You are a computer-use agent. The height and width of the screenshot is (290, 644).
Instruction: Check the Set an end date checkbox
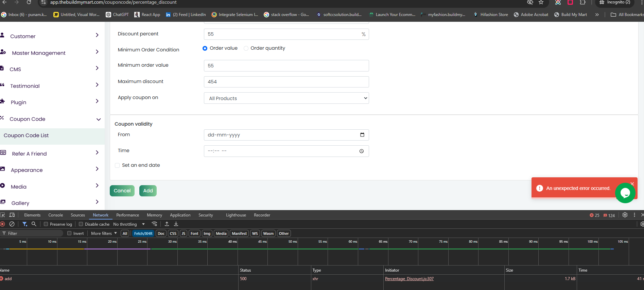click(117, 165)
